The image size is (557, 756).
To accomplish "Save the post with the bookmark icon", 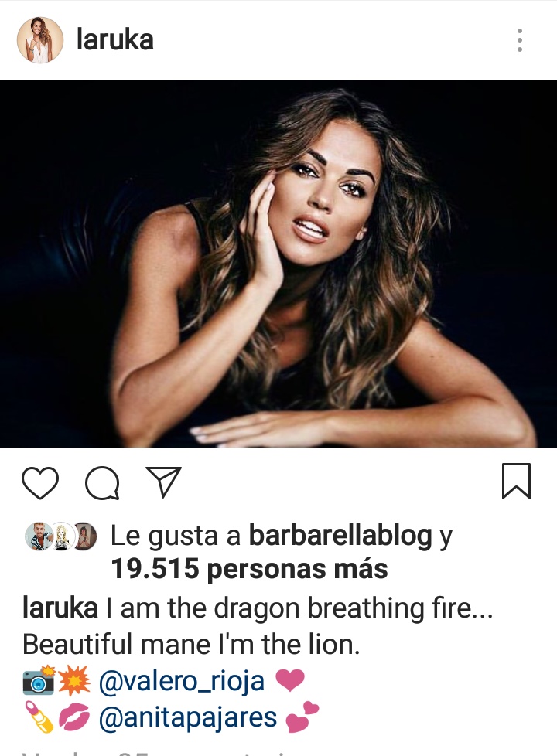I will [517, 481].
